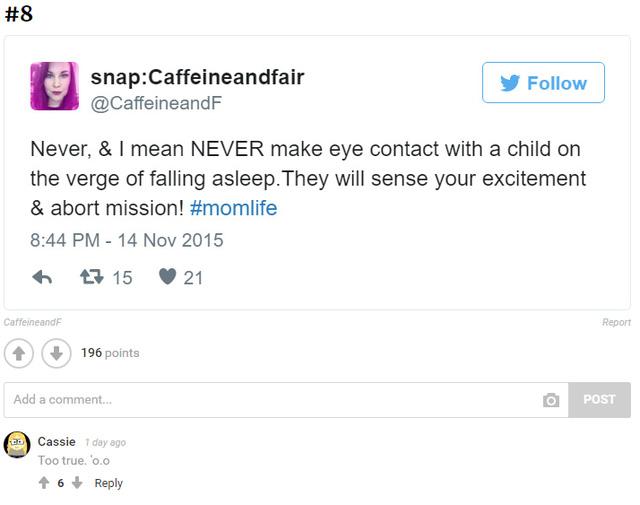Viewport: 640px width, 505px height.
Task: Upvote Cassie's comment
Action: [44, 483]
